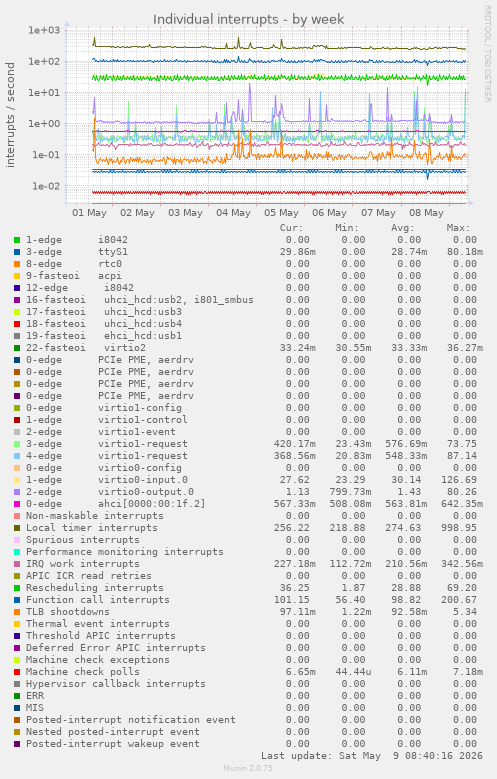This screenshot has width=497, height=779.
Task: Click the 08 May x-axis label
Action: point(426,213)
